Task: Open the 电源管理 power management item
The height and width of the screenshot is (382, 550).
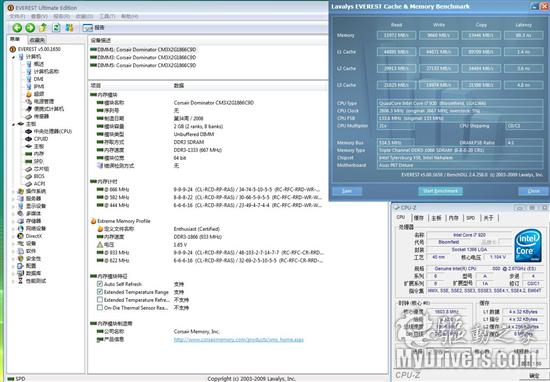Action: tap(44, 101)
